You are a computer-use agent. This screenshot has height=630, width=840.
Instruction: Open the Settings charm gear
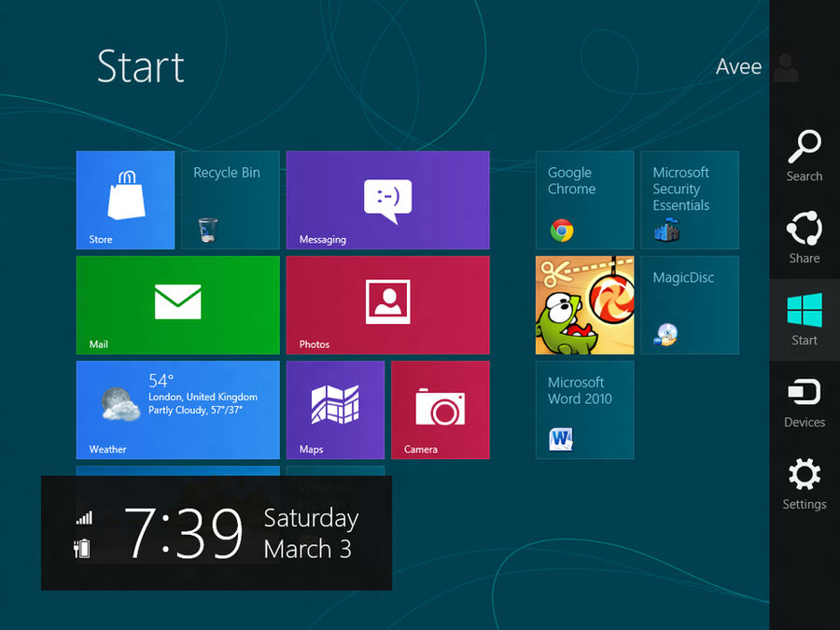click(x=805, y=483)
